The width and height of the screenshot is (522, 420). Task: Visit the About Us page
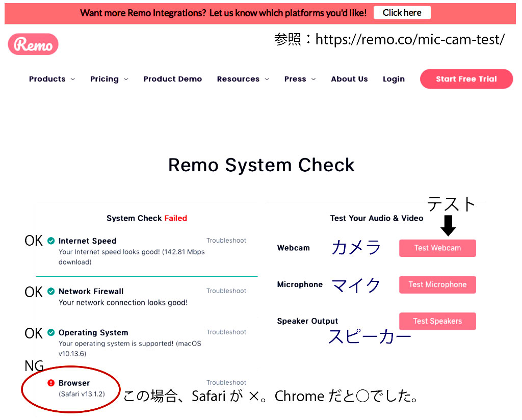click(350, 79)
